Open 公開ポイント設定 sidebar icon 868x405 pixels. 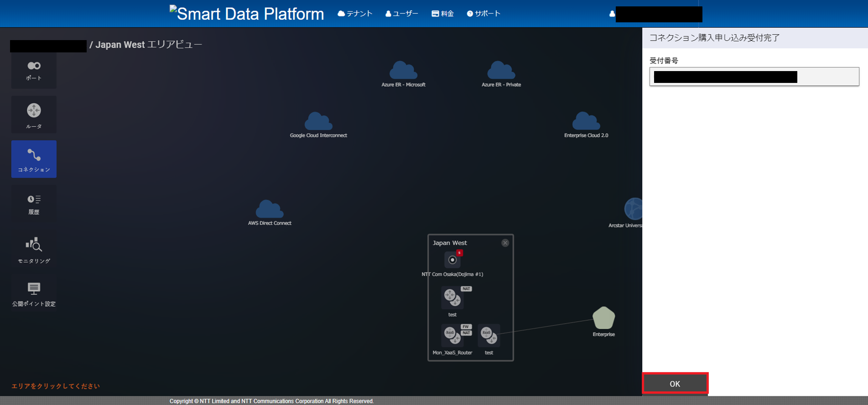click(x=34, y=294)
